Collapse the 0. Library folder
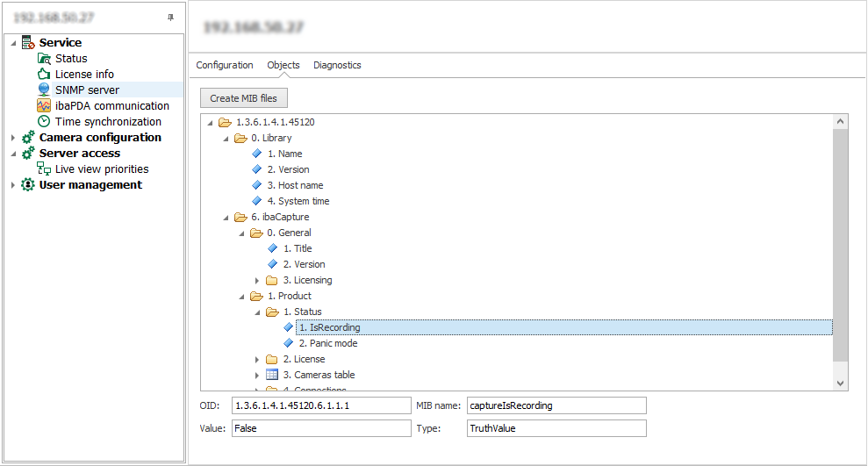This screenshot has height=466, width=868. (226, 139)
